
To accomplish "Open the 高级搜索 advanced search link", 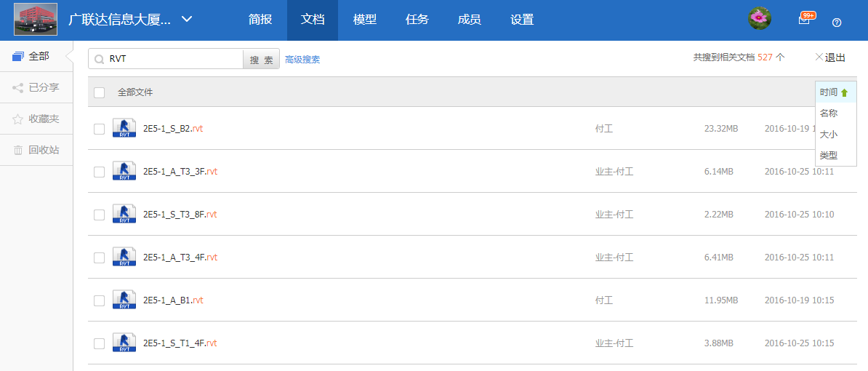I will [302, 60].
